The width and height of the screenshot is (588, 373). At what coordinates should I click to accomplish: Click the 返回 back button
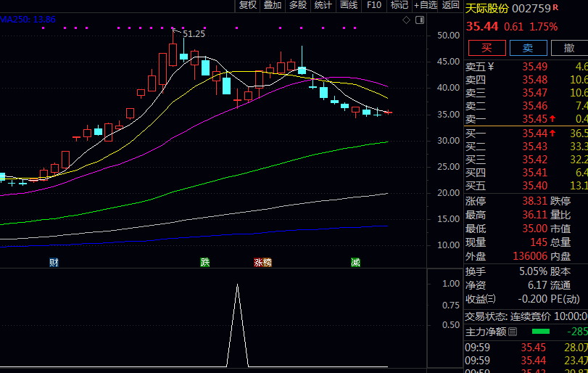point(451,5)
